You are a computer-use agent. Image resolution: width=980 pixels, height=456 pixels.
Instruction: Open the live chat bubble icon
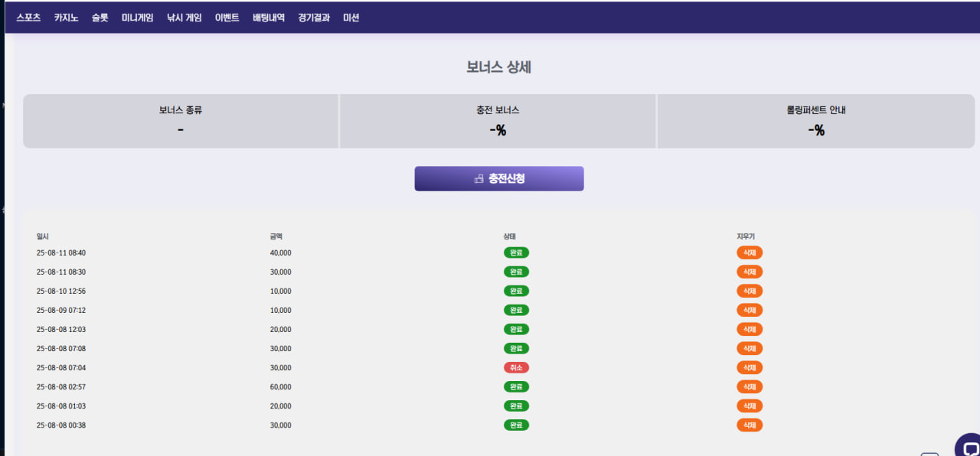pos(969,447)
